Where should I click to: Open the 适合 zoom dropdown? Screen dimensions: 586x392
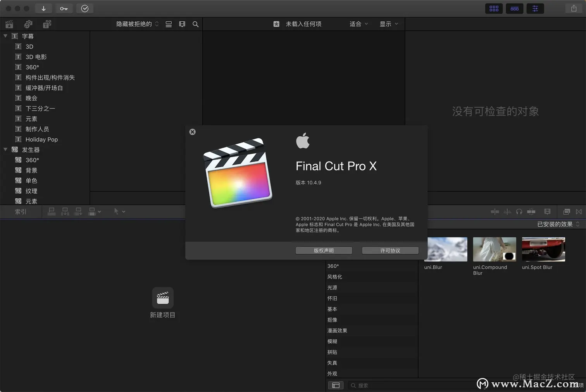click(x=358, y=24)
